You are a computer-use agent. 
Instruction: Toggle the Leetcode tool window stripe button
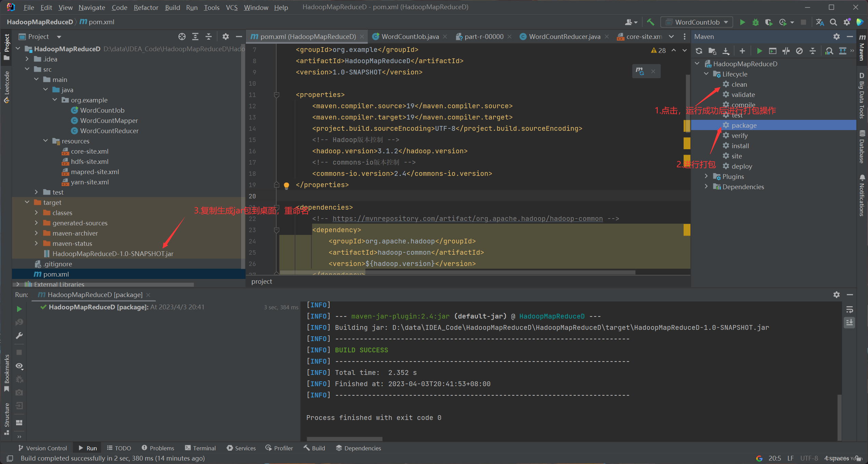click(x=6, y=87)
